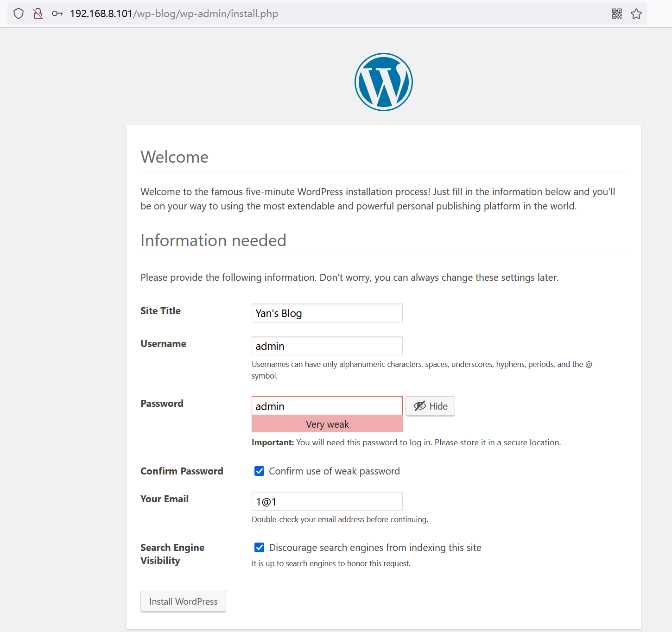Click the Site Title label
The width and height of the screenshot is (672, 632).
pyautogui.click(x=160, y=311)
